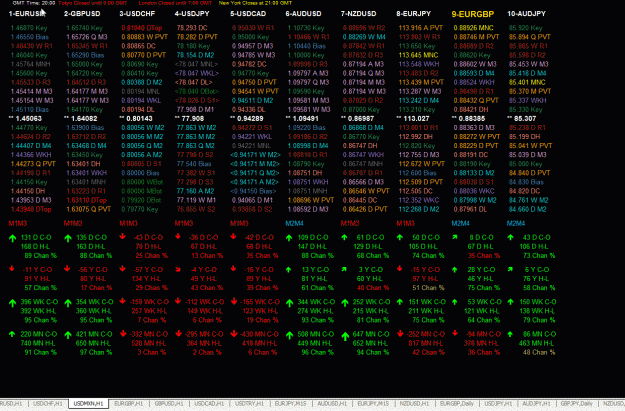Switch to the USDJPY,H1 chart tab
Viewport: 625px width, 411px height.
(x=498, y=404)
